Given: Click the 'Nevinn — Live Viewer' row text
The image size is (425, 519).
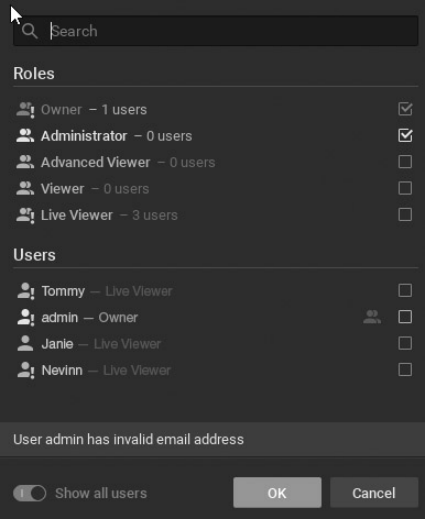Looking at the screenshot, I should (106, 370).
